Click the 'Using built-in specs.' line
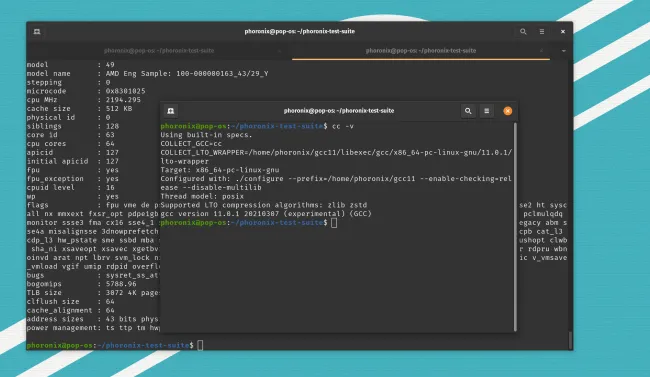The image size is (650, 377). (206, 135)
